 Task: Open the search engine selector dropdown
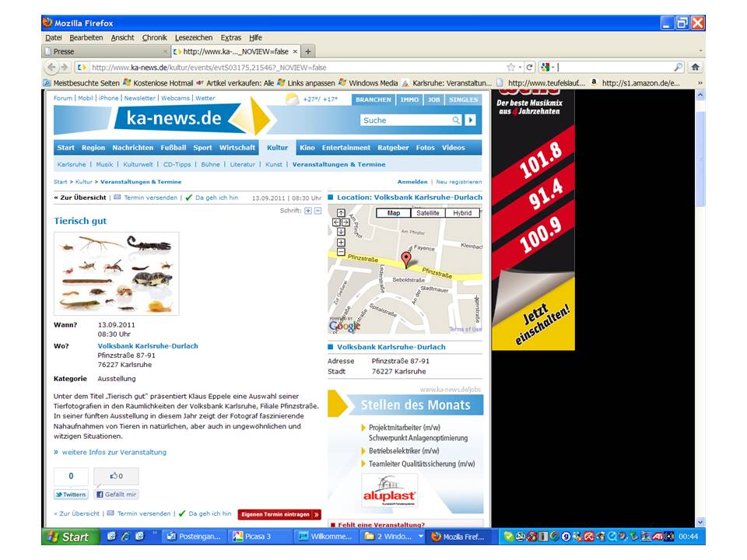click(547, 68)
